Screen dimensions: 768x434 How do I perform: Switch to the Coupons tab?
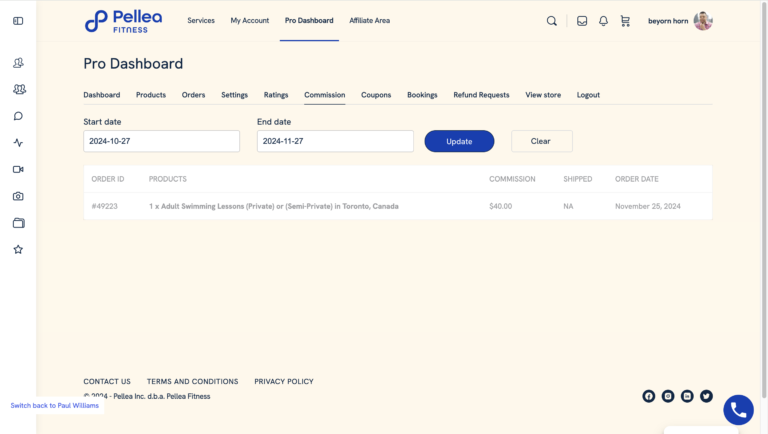[376, 95]
